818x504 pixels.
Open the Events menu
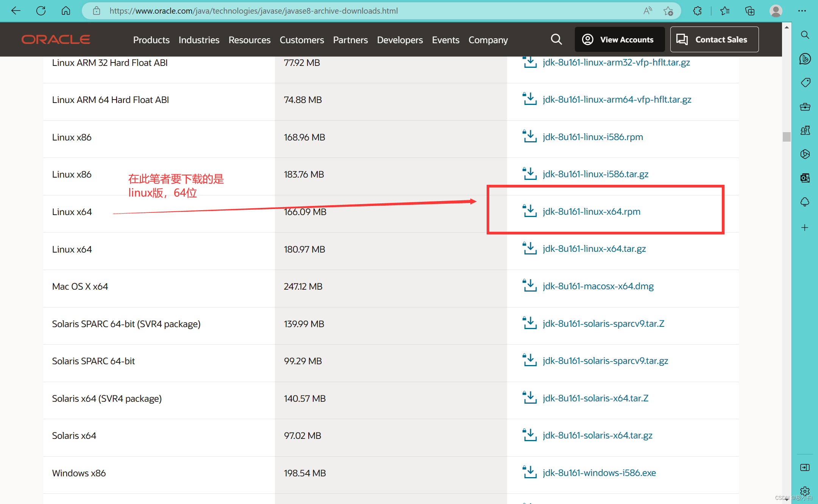[x=446, y=40]
